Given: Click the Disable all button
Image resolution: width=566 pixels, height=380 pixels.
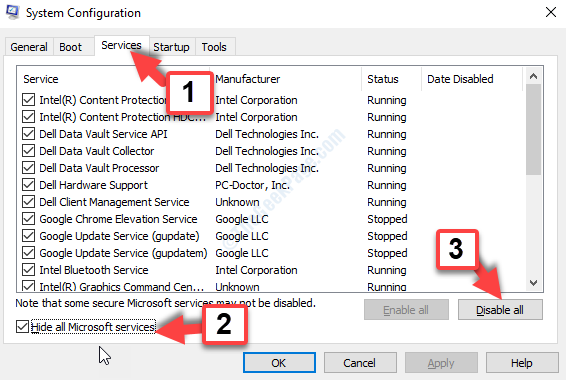Looking at the screenshot, I should [500, 310].
